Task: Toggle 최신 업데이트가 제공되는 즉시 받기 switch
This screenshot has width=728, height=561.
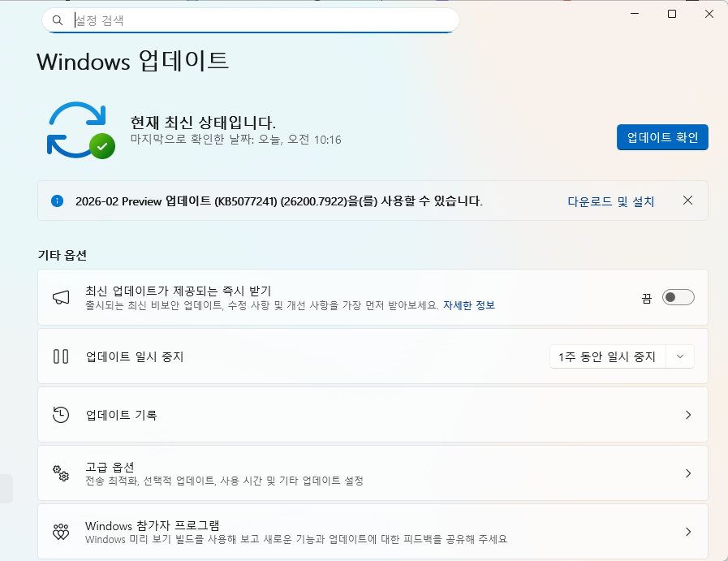Action: coord(678,297)
